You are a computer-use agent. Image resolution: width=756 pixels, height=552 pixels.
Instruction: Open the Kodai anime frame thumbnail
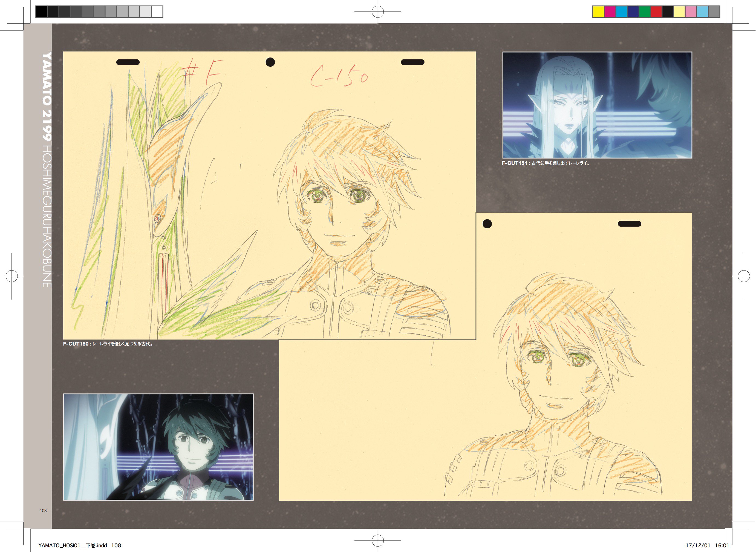(x=158, y=447)
